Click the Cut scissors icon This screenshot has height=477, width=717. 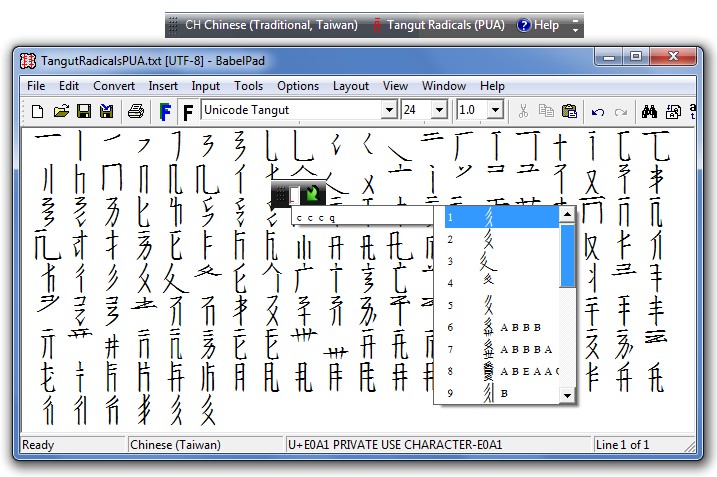tap(523, 111)
